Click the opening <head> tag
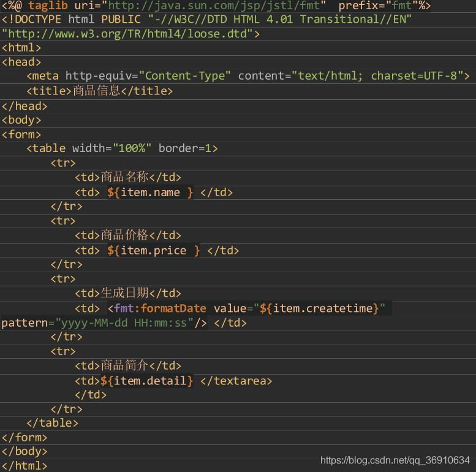The image size is (476, 472). 21,63
